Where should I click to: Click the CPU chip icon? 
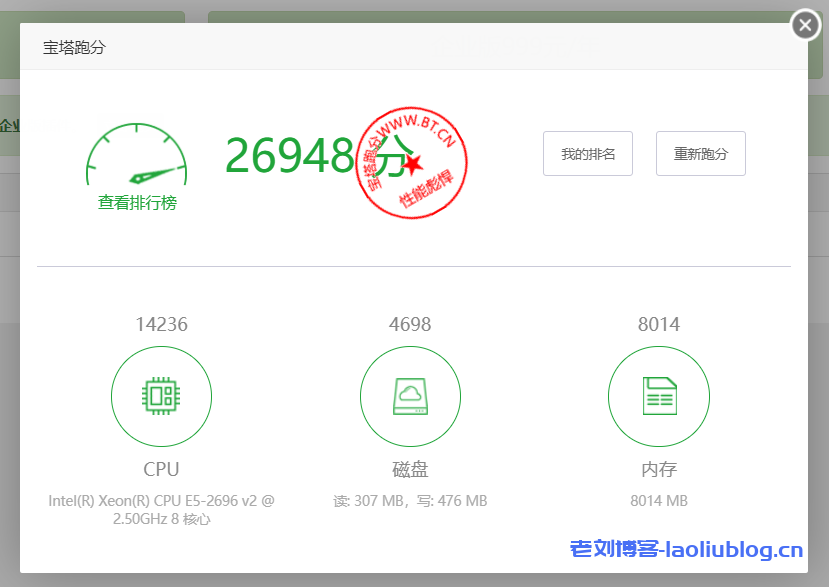(x=161, y=397)
